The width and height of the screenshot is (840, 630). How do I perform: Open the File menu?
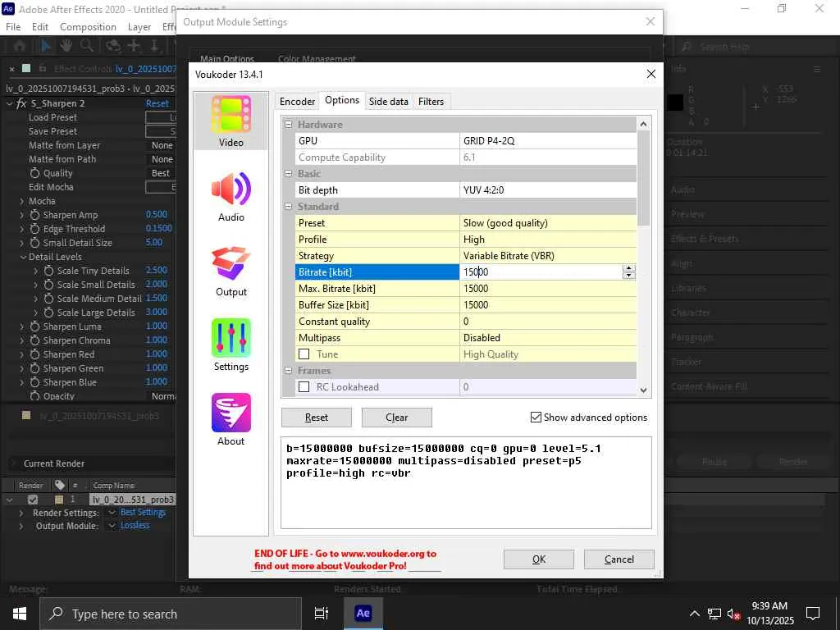tap(13, 27)
